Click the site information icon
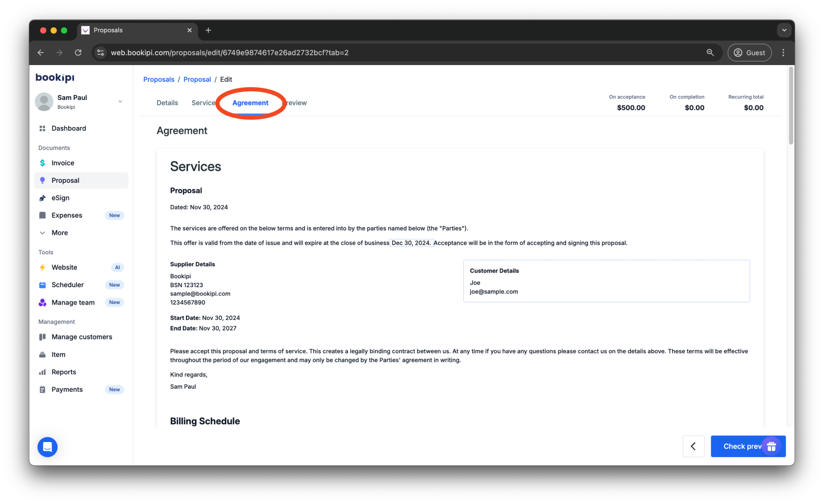Screen dimensions: 824x504 coord(101,52)
